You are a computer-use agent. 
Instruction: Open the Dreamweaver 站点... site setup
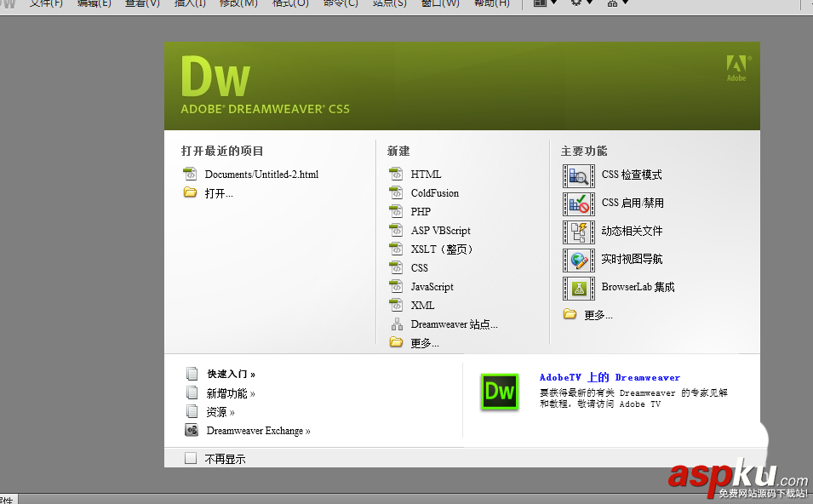[x=455, y=324]
